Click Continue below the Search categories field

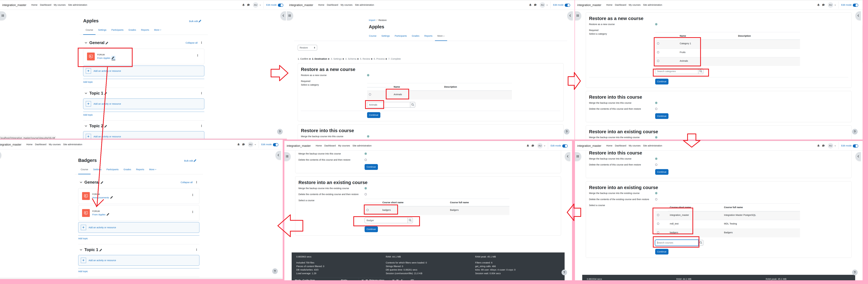662,81
